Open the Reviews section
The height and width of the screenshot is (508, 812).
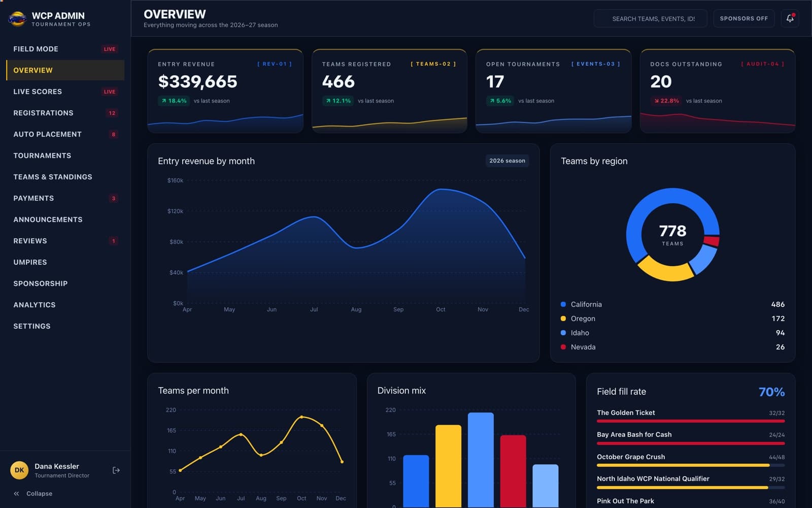click(x=65, y=241)
